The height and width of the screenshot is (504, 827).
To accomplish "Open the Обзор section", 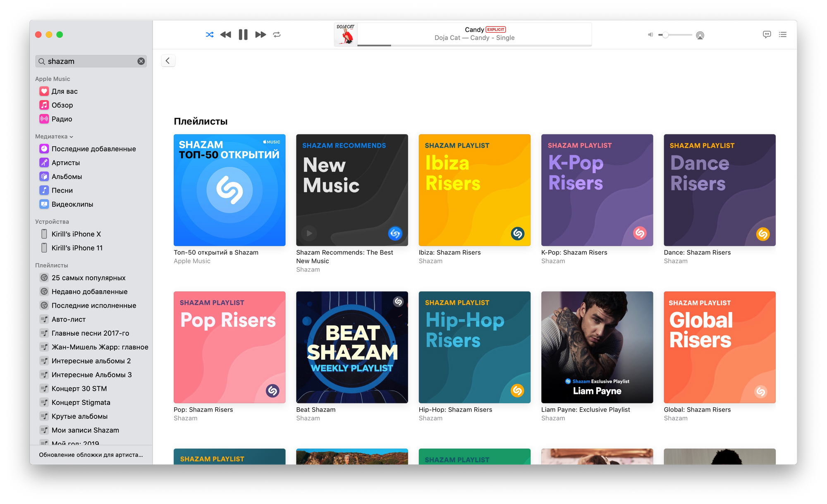I will [x=62, y=105].
